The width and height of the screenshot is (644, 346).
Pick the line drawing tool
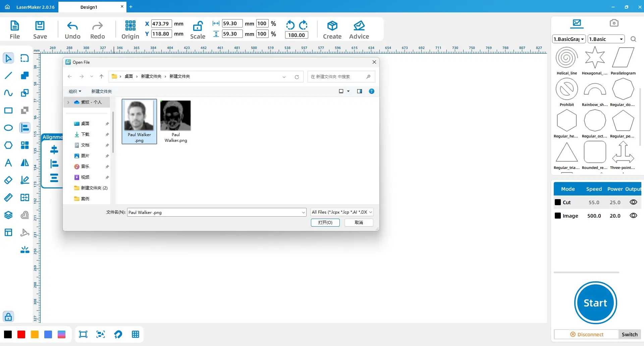(x=8, y=75)
